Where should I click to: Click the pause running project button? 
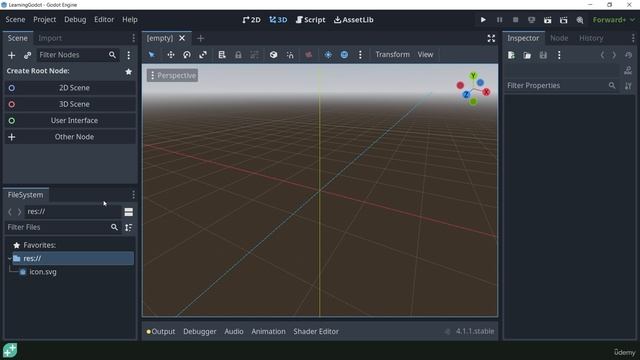click(x=499, y=20)
